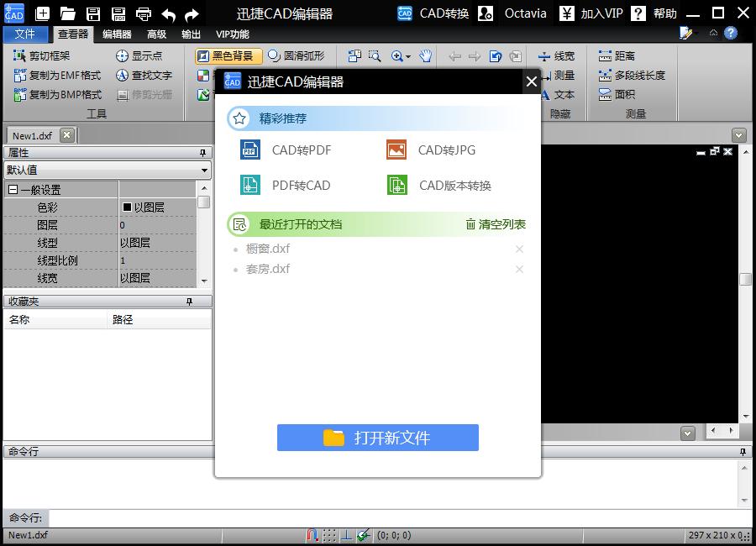This screenshot has width=756, height=546.
Task: Print using the printer icon
Action: 143,13
